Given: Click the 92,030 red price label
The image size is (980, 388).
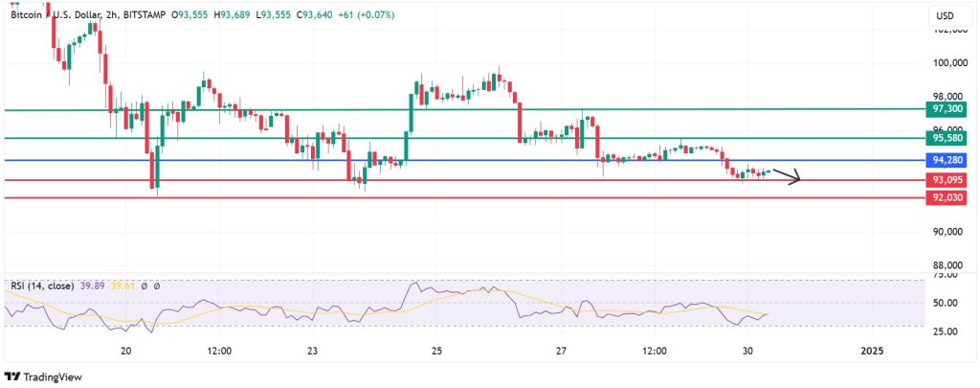Looking at the screenshot, I should [x=947, y=197].
